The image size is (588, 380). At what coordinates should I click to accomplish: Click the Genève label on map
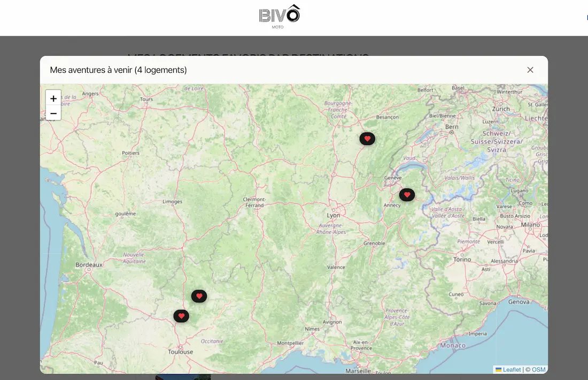coord(393,178)
